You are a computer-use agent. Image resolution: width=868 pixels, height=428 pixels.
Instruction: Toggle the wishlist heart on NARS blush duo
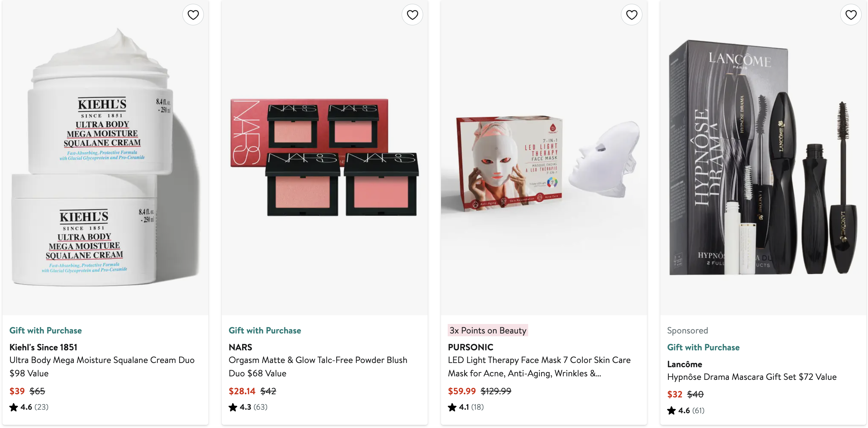(x=412, y=15)
